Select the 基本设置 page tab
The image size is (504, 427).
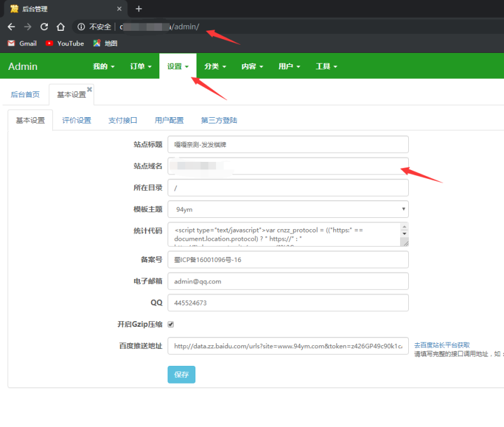(71, 94)
